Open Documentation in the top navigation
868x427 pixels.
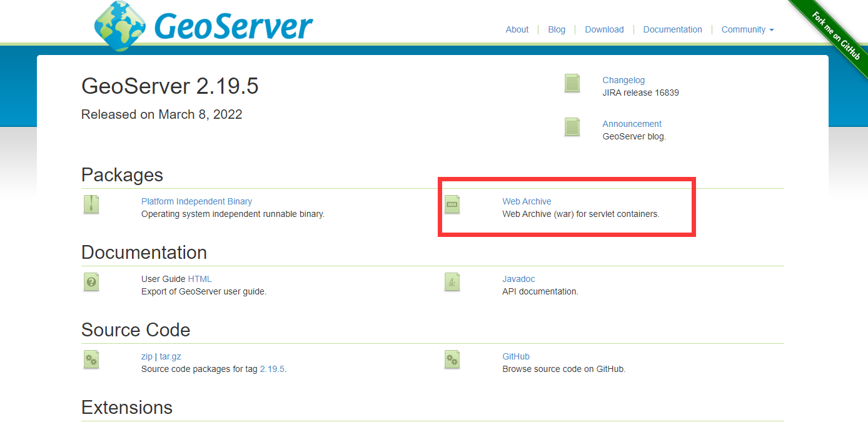[x=672, y=29]
